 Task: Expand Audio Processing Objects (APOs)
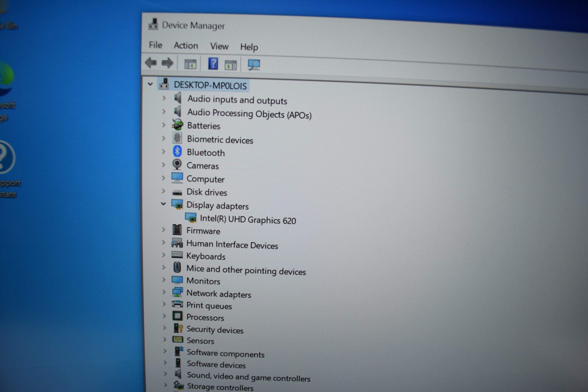(x=164, y=112)
